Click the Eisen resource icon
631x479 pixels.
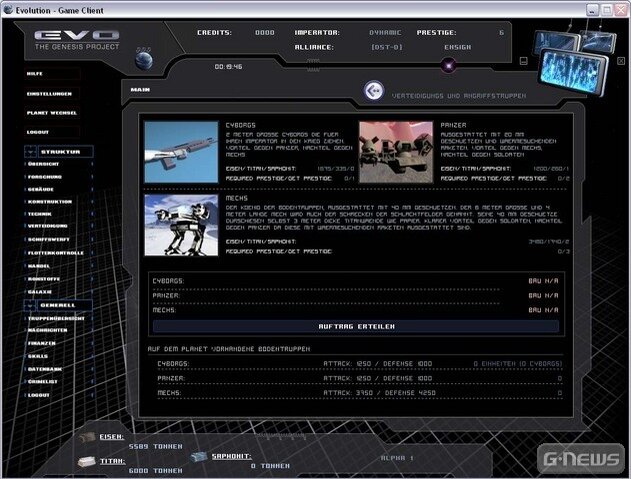tap(87, 437)
